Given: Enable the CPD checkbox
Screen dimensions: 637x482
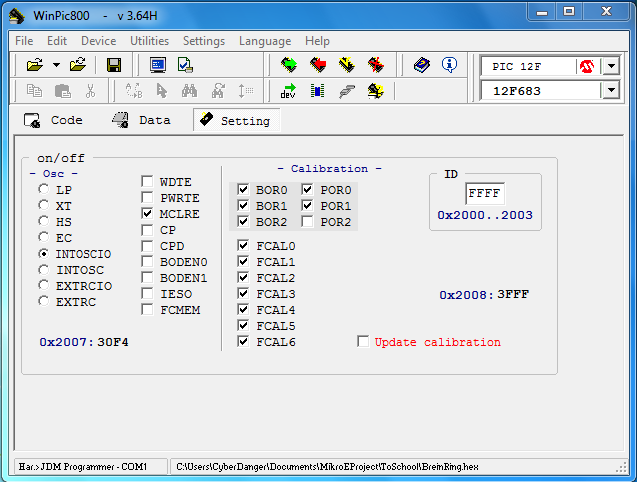Looking at the screenshot, I should (147, 245).
